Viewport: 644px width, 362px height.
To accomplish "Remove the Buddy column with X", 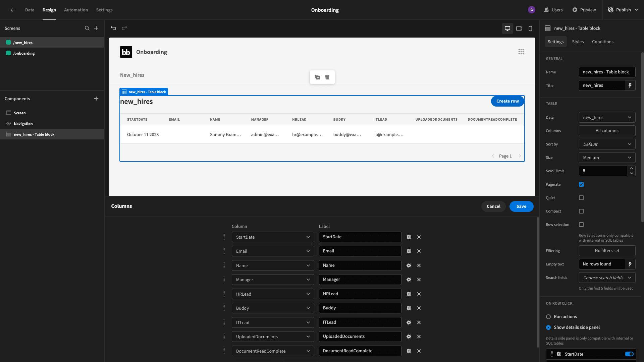I will point(419,308).
